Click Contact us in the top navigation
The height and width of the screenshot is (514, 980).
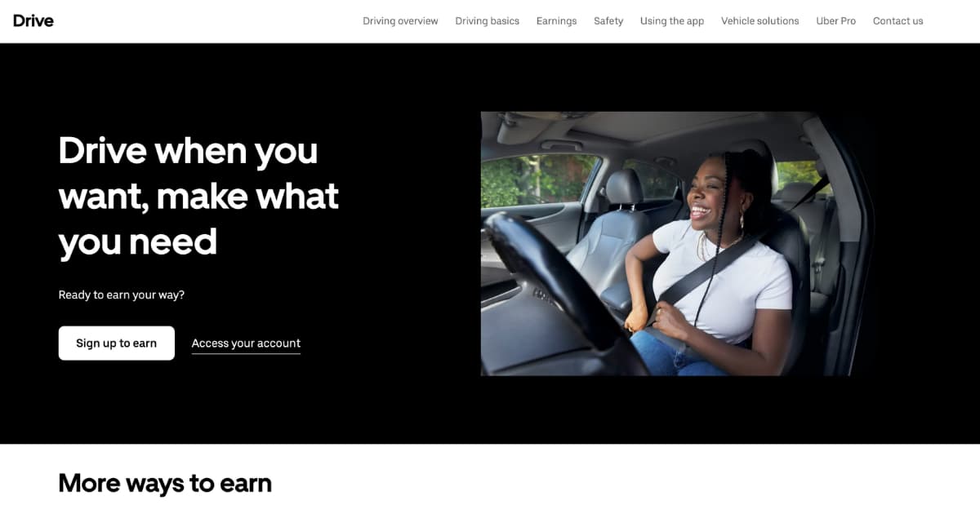(898, 21)
